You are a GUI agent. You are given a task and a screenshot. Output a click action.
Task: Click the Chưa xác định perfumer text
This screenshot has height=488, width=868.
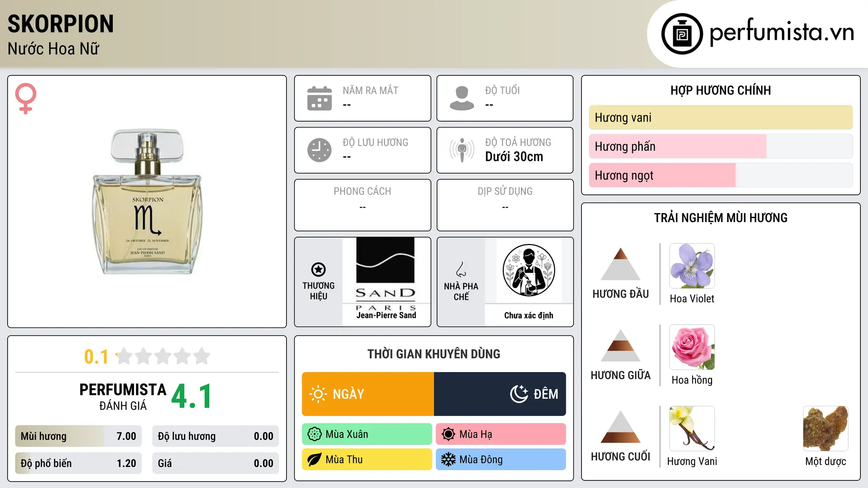pyautogui.click(x=529, y=315)
